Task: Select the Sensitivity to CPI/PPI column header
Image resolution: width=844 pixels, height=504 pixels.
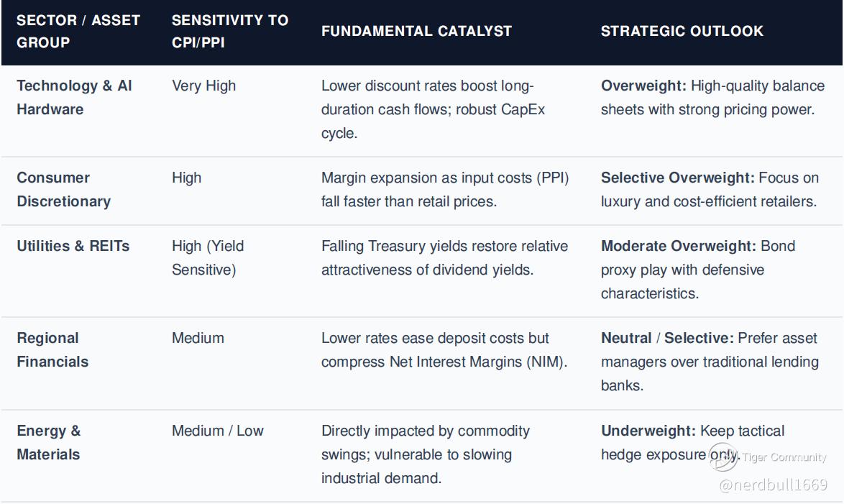Action: 230,31
